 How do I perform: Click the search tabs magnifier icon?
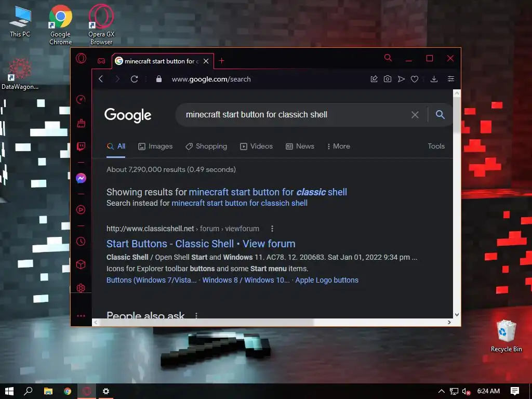pyautogui.click(x=388, y=58)
